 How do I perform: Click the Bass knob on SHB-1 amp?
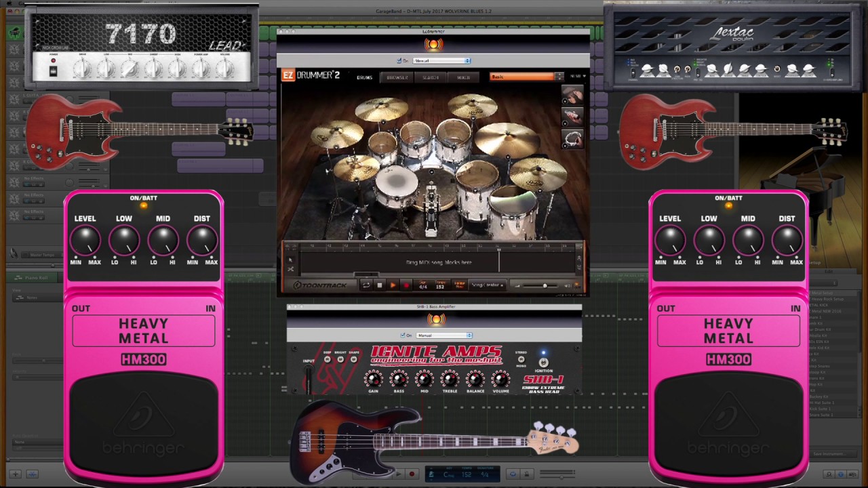click(399, 379)
